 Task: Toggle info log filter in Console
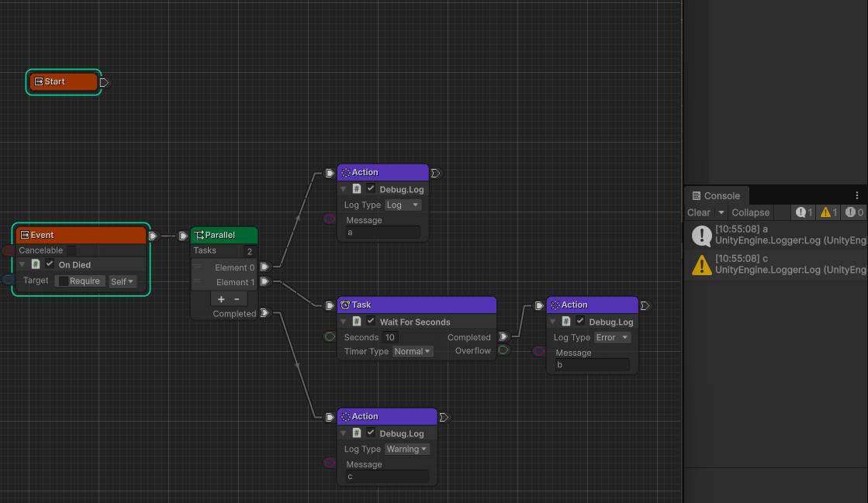pyautogui.click(x=804, y=212)
